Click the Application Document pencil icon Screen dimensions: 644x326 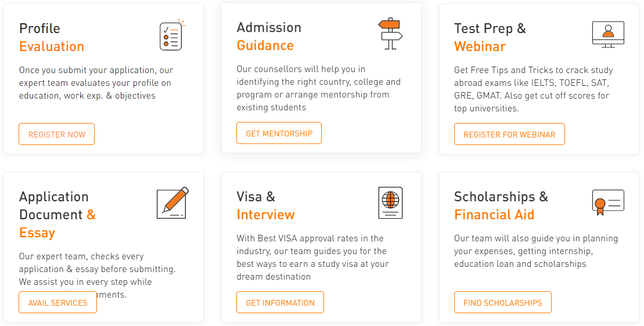tap(172, 202)
